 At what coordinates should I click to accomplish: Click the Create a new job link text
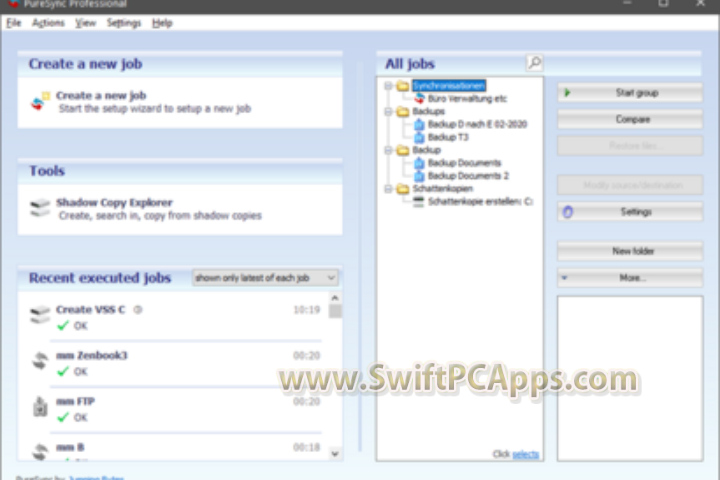pyautogui.click(x=101, y=96)
